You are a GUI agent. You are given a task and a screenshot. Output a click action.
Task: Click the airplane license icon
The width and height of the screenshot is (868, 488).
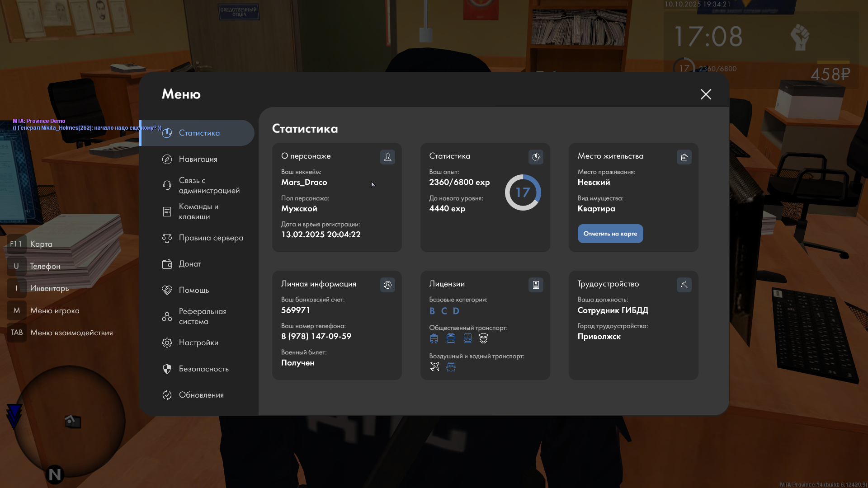coord(434,367)
